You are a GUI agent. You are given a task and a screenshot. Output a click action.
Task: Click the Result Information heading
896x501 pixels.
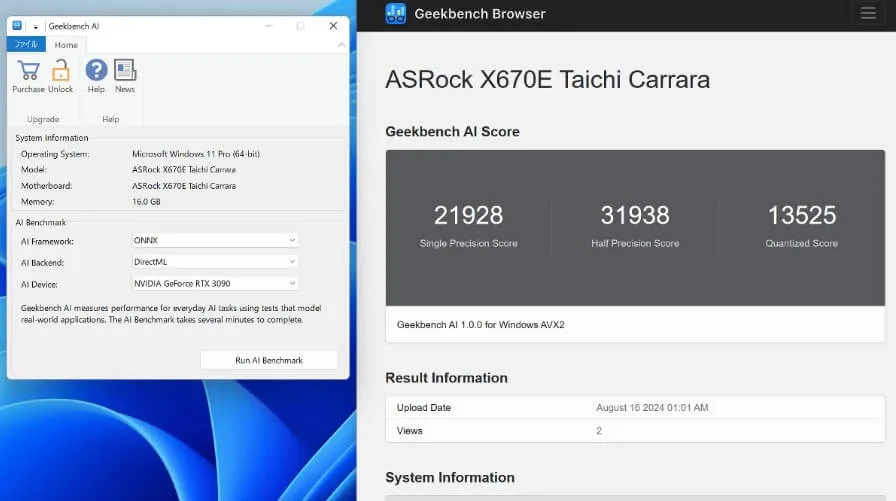pos(446,378)
